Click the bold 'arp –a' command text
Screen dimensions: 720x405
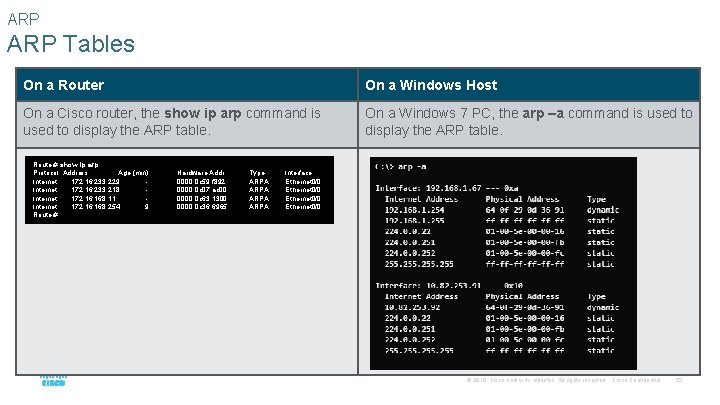coord(543,113)
